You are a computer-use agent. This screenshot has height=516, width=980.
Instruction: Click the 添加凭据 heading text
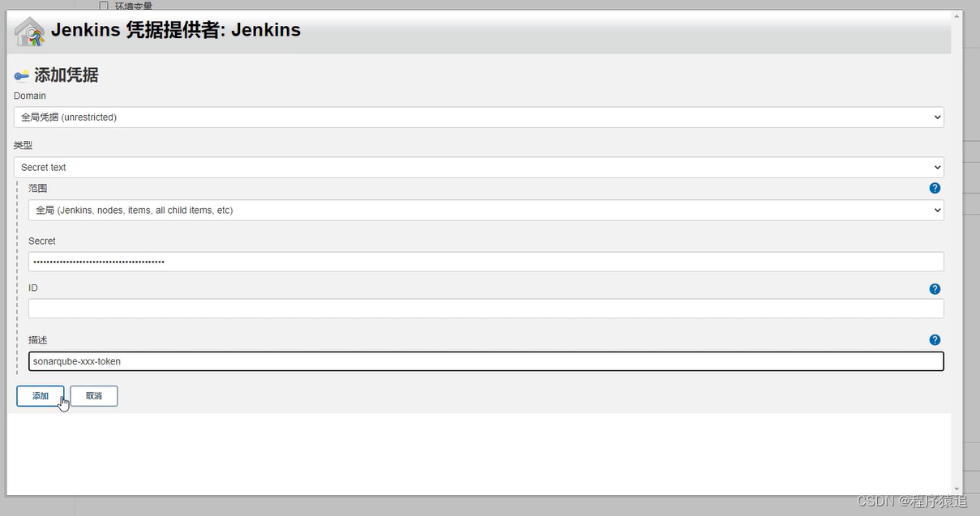(x=66, y=75)
